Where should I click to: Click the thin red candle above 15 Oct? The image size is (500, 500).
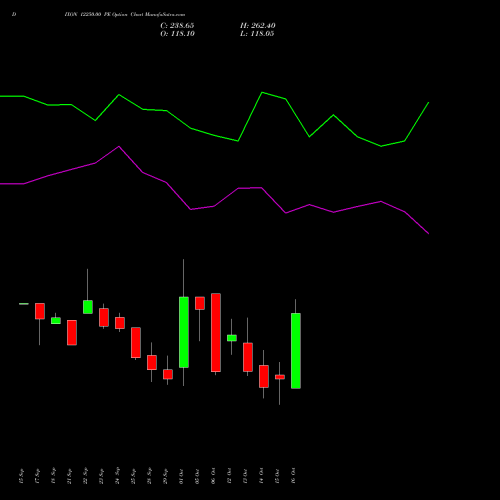coord(280,377)
